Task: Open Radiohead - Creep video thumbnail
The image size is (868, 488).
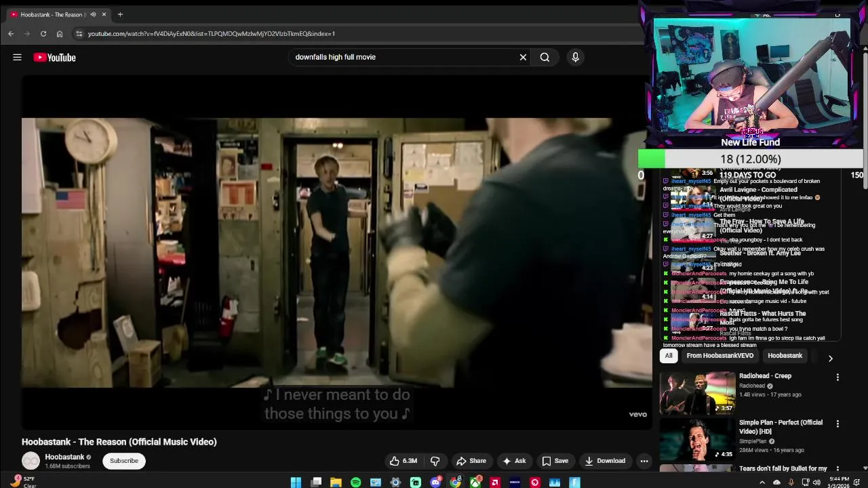Action: (697, 393)
